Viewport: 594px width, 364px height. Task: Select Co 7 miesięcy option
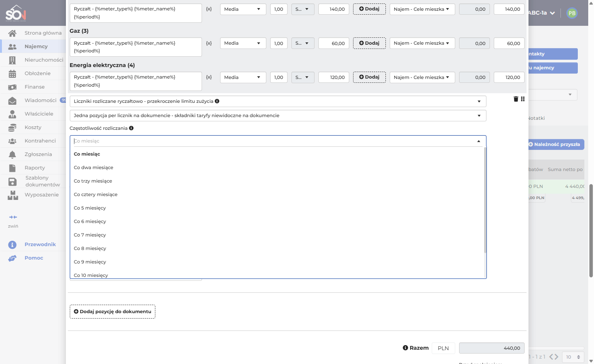pos(277,235)
